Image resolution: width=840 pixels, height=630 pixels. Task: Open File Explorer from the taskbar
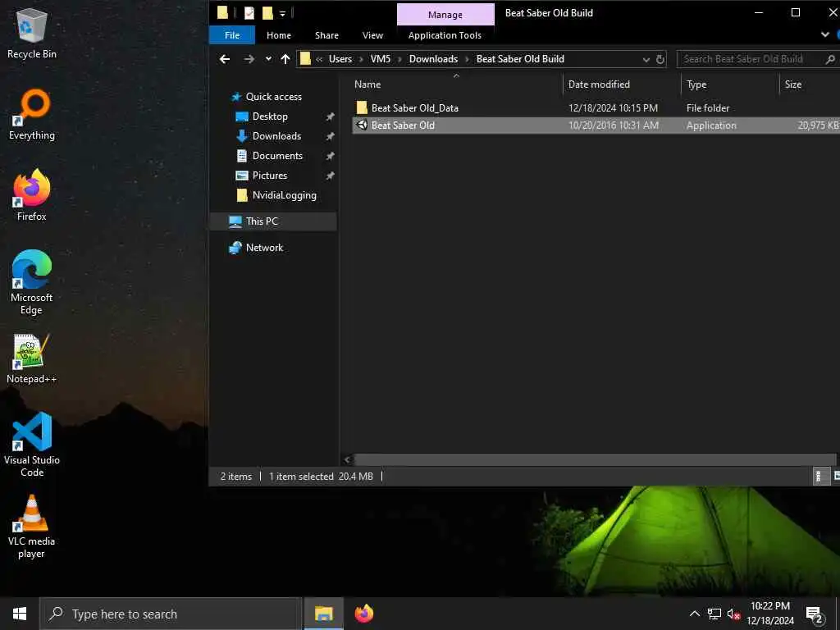tap(323, 614)
